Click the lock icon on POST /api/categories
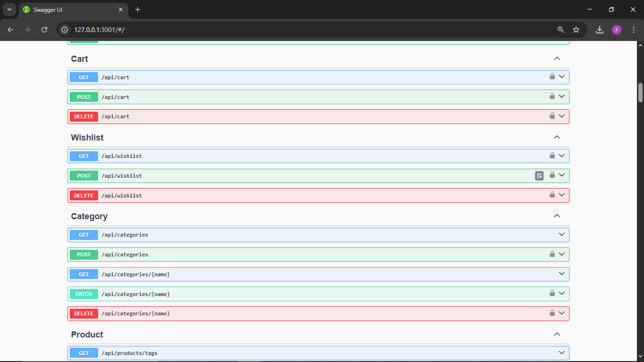644x362 pixels. click(x=552, y=254)
